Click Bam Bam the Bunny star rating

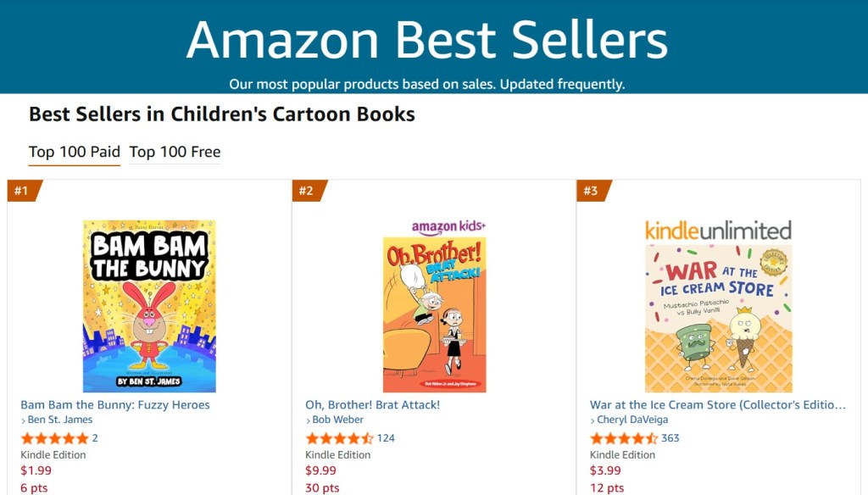pos(54,438)
